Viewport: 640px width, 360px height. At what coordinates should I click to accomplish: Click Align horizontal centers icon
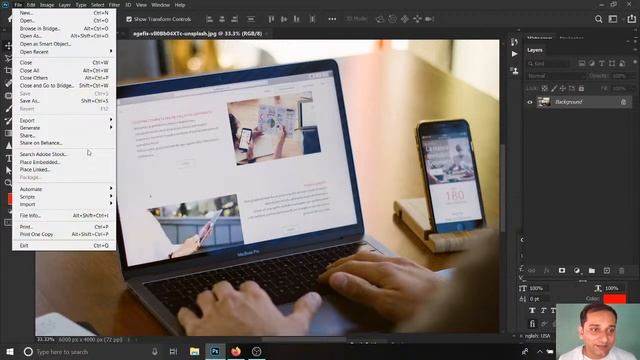(x=222, y=19)
